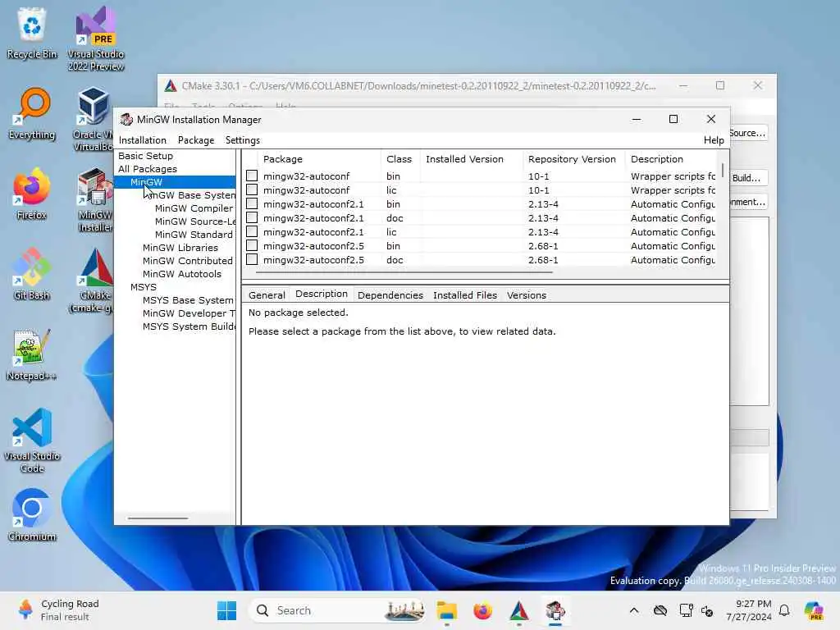Sort by the Class column header
The image size is (840, 630).
(x=400, y=159)
